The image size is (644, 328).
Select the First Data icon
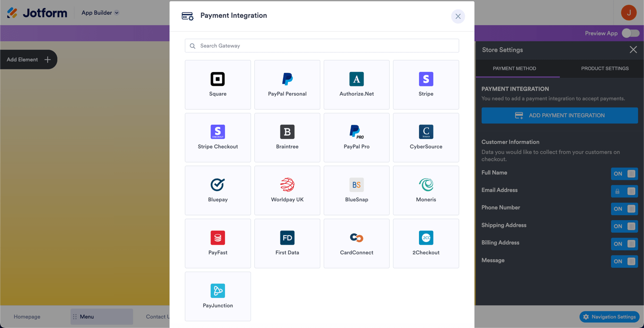287,238
